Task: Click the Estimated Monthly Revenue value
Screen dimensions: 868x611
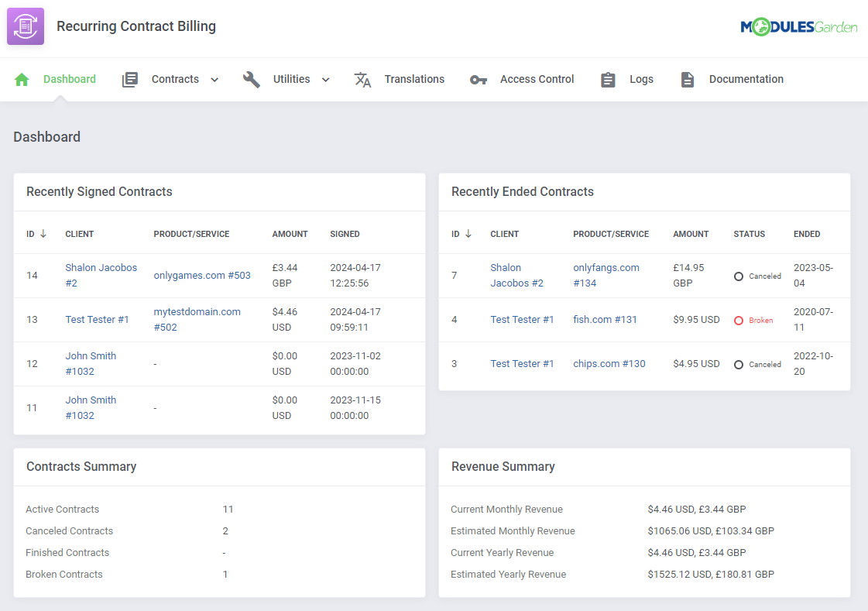Action: pos(711,530)
